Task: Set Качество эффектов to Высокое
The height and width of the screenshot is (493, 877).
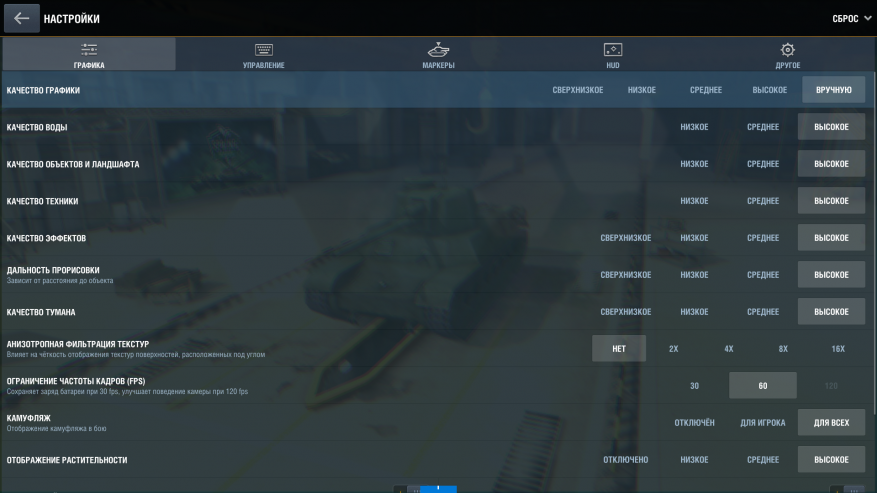Action: (831, 238)
